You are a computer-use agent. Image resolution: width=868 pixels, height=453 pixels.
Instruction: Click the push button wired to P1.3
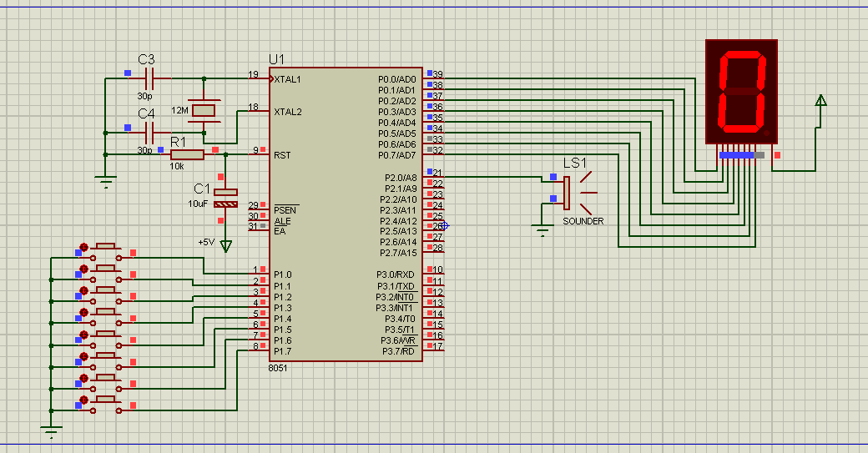(x=105, y=317)
